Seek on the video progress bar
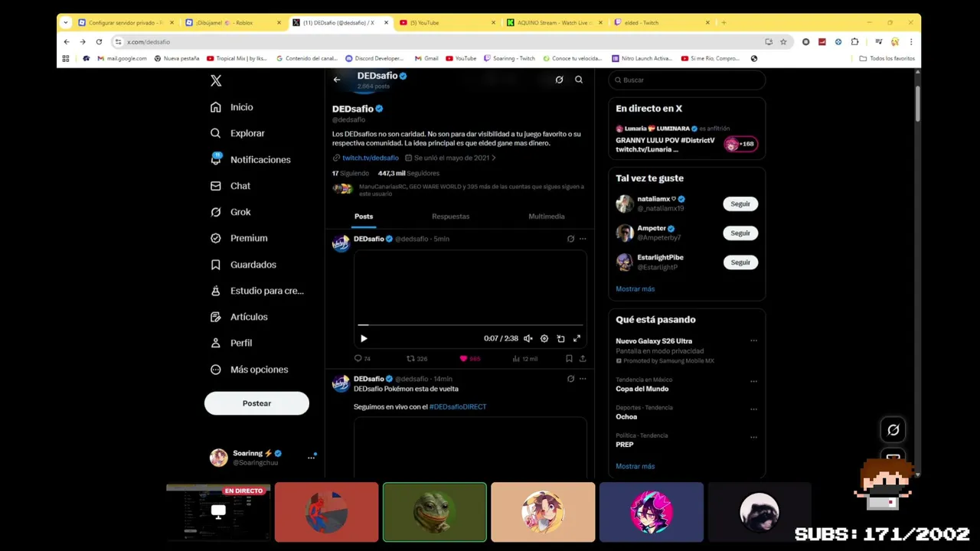This screenshot has width=980, height=551. click(x=470, y=325)
